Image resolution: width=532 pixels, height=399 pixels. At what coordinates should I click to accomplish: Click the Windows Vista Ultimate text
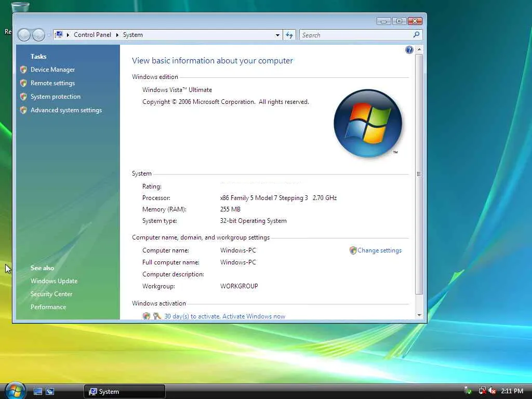click(x=177, y=90)
